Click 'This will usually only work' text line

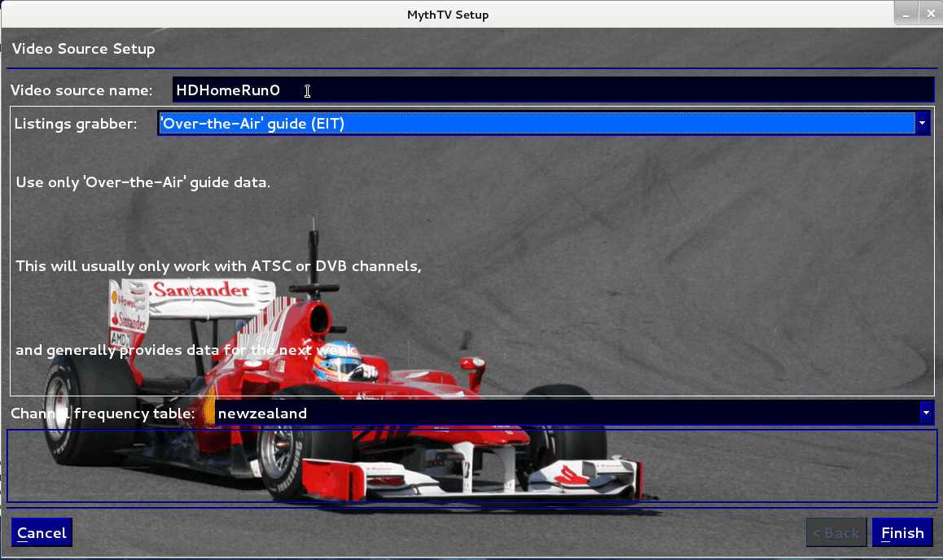[218, 265]
